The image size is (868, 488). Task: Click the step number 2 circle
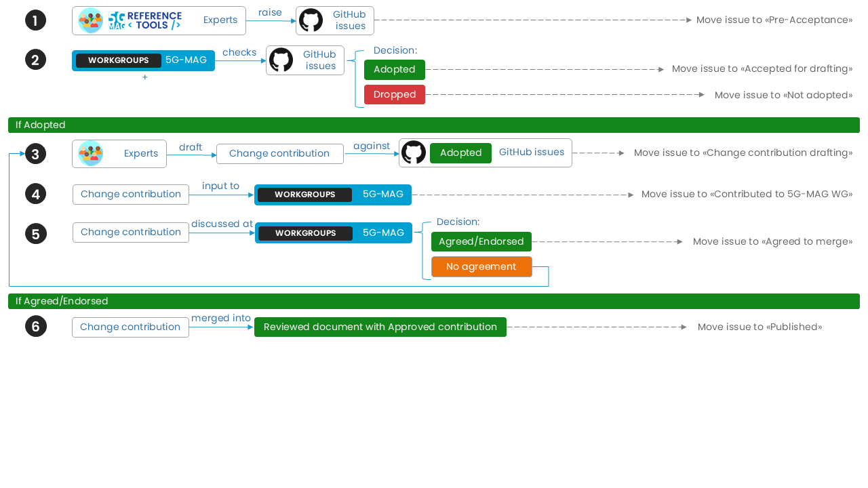36,60
